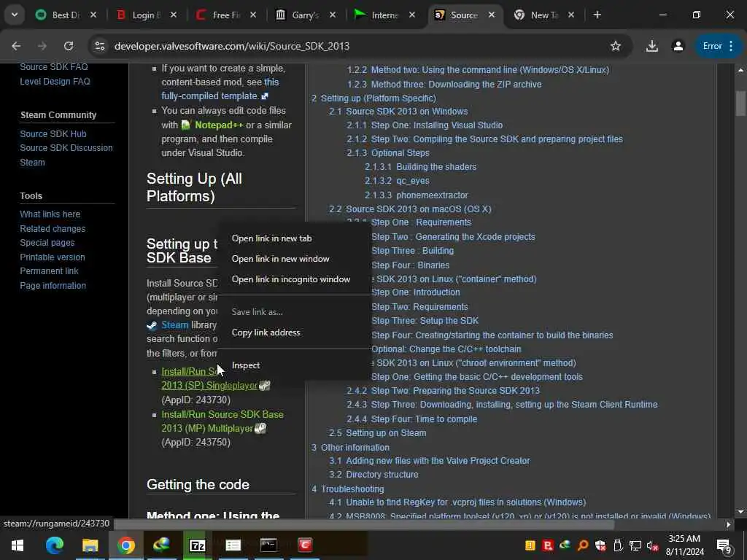Click the vertical scrollbar down arrow
This screenshot has height=560, width=747.
tap(740, 512)
